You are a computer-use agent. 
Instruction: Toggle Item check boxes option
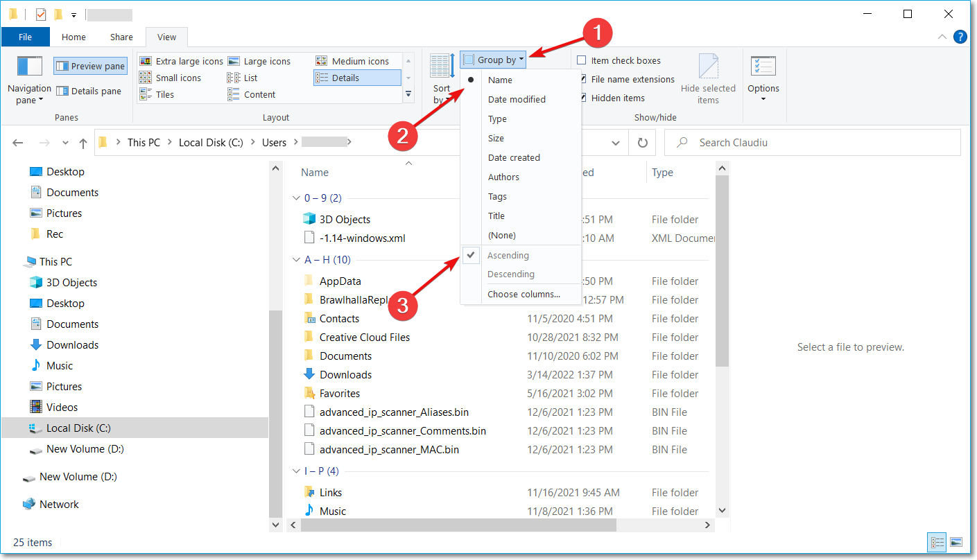click(582, 61)
